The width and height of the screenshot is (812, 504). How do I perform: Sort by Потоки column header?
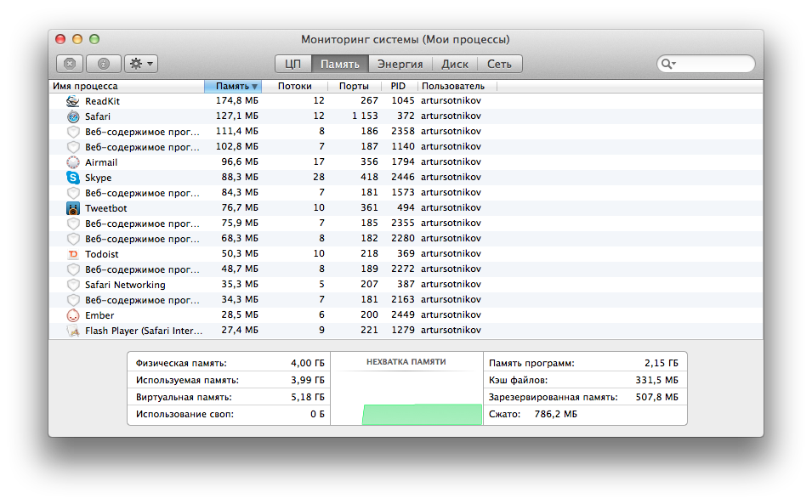(x=295, y=86)
